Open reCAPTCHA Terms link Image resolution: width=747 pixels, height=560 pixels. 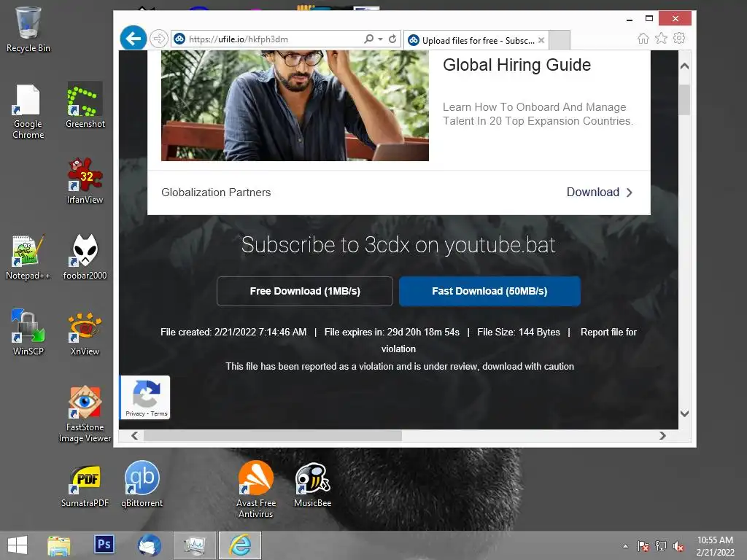[x=159, y=413]
